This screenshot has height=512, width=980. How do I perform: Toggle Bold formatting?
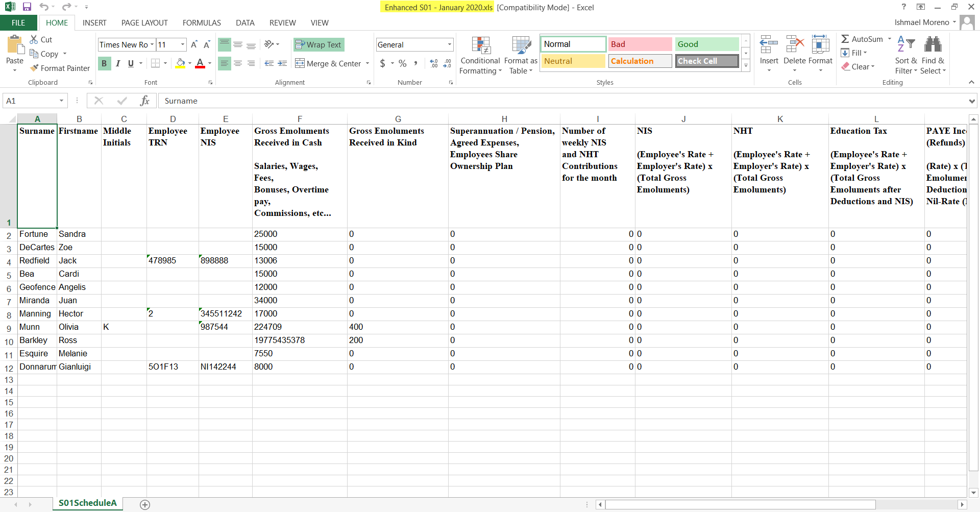tap(104, 63)
